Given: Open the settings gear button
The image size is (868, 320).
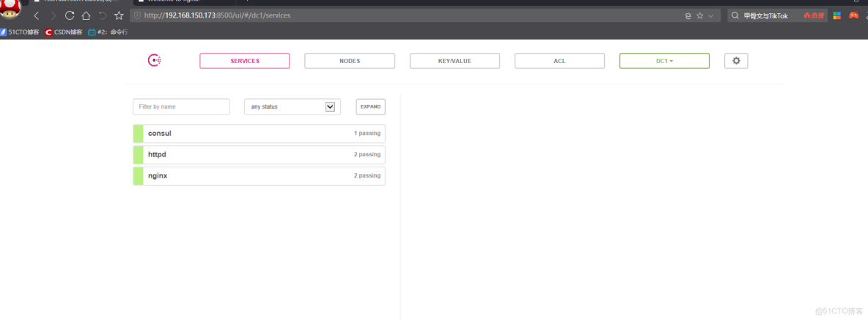Looking at the screenshot, I should pos(736,60).
